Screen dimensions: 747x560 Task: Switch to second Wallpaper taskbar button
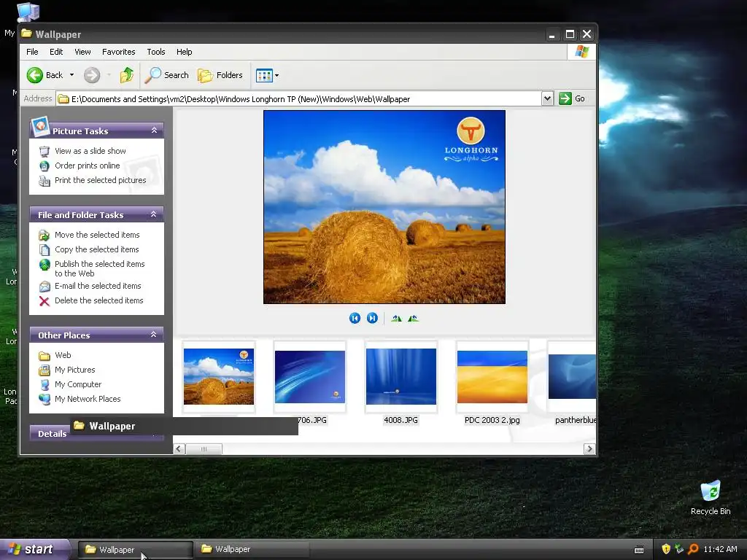coord(252,549)
